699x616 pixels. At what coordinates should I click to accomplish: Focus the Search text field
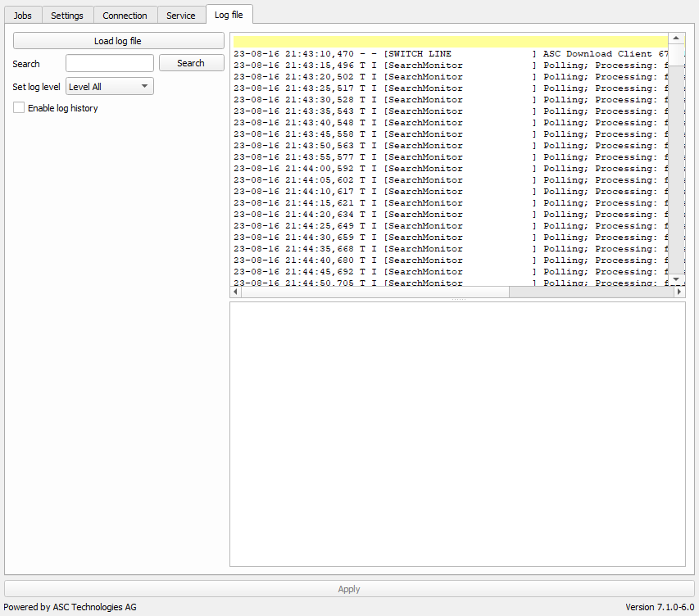110,63
